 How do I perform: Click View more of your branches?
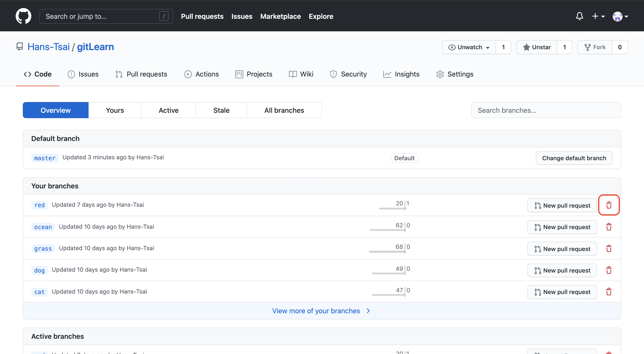click(322, 311)
